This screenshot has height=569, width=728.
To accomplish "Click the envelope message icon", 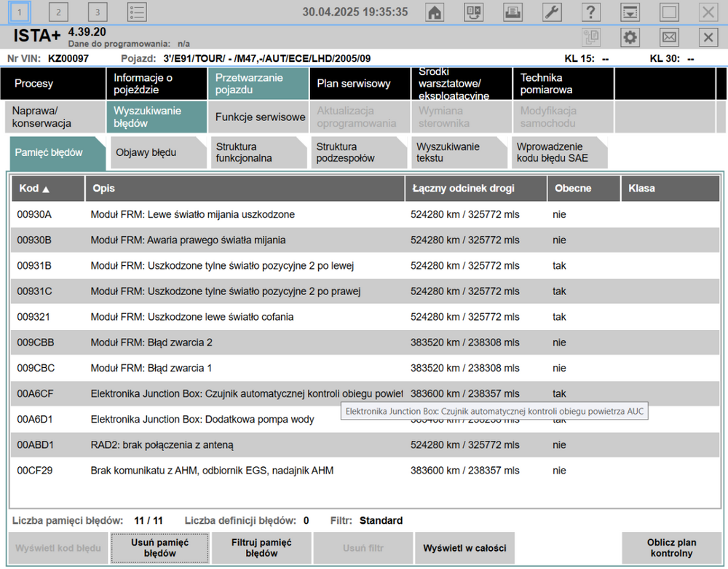I will pyautogui.click(x=669, y=38).
